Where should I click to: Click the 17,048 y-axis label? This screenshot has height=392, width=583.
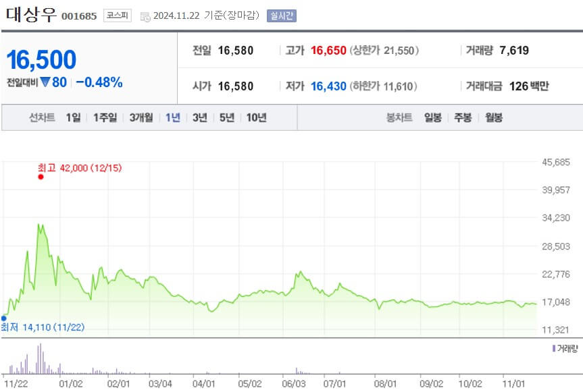tap(556, 302)
